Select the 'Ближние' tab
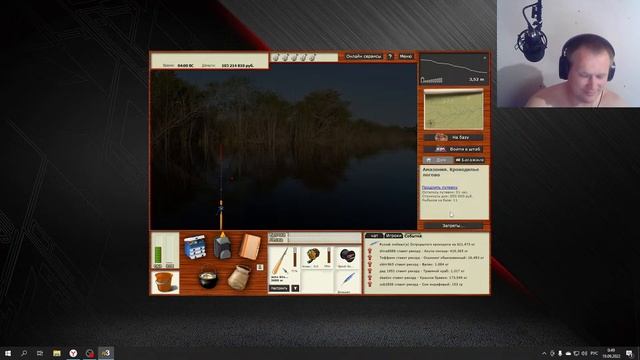The width and height of the screenshot is (640, 360). (469, 160)
